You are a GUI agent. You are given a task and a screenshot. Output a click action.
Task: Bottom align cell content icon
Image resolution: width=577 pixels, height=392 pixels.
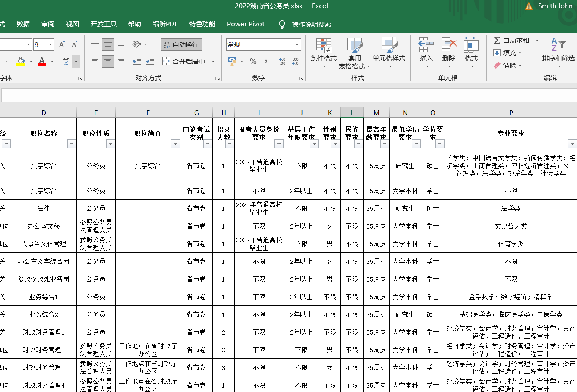pos(121,44)
